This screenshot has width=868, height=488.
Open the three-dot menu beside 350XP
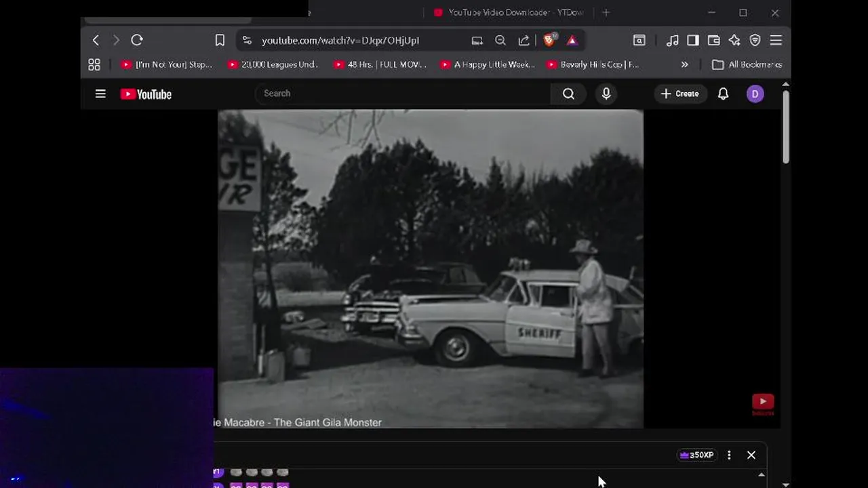pos(729,455)
